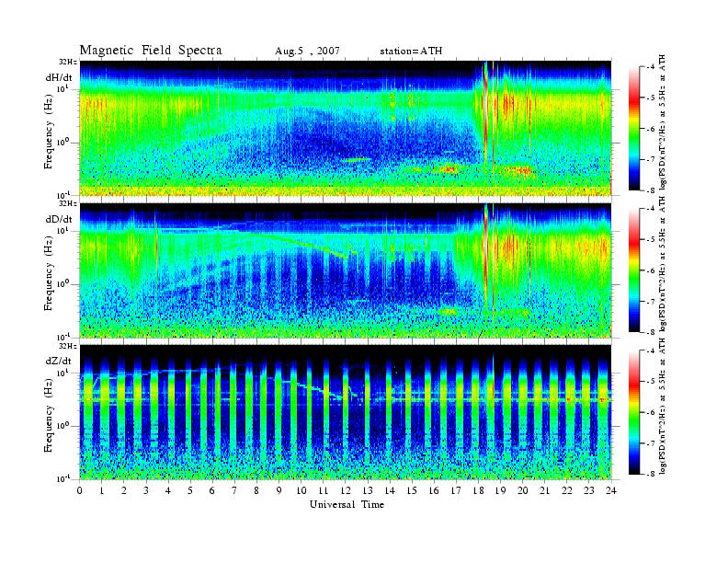Click the 'Magnetic Field Spectra' title
Viewport: 728px width, 563px height.
151,51
